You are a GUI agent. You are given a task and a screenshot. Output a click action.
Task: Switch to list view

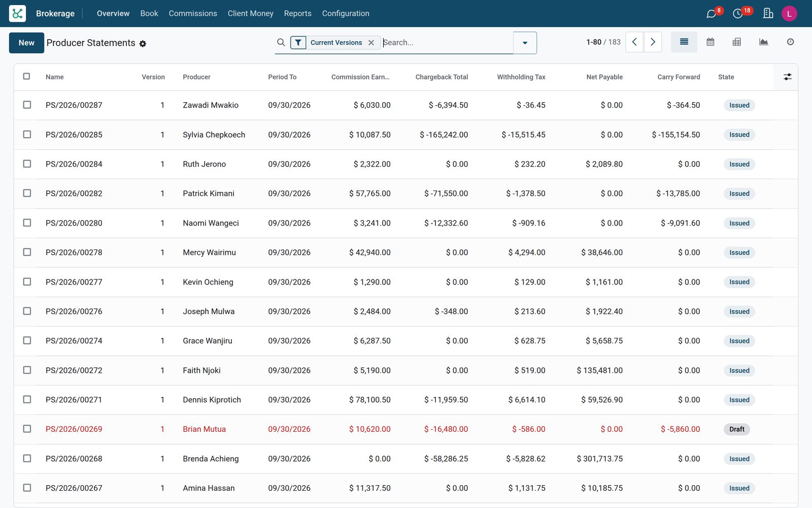point(684,42)
